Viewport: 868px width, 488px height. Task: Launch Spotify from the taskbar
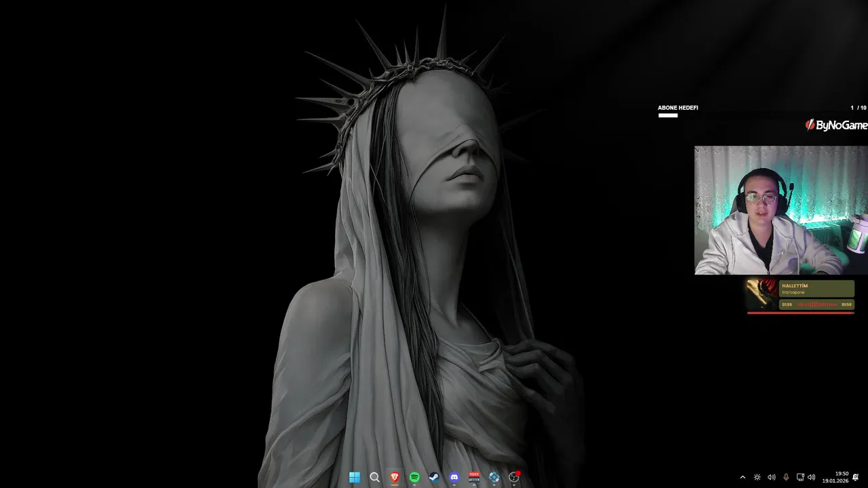414,477
